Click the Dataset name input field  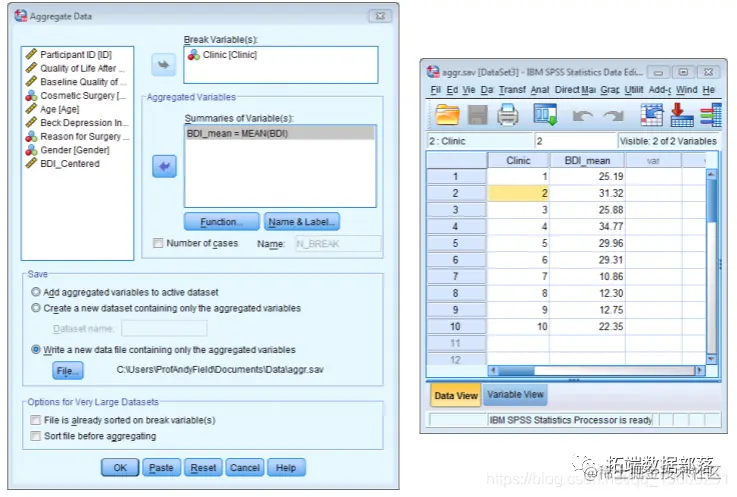(x=164, y=328)
